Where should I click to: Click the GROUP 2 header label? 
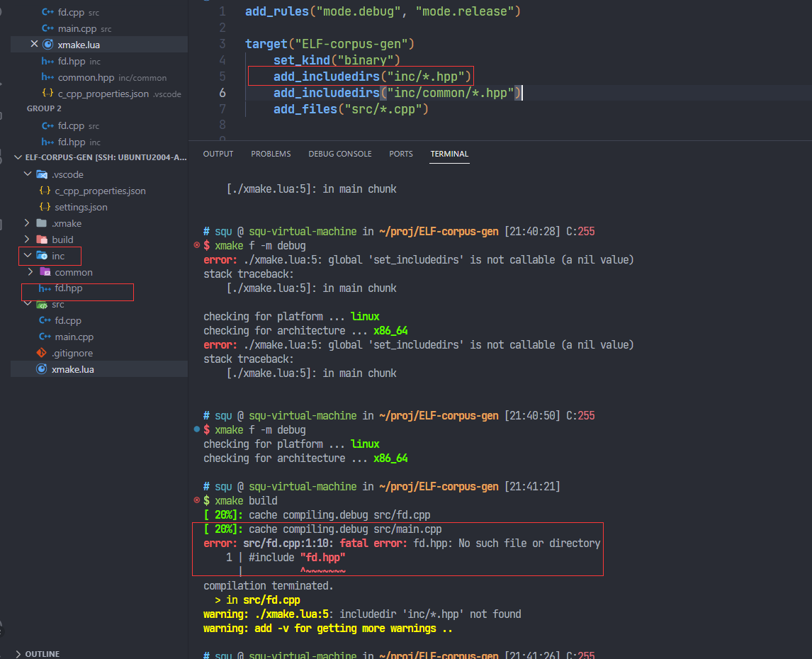[x=44, y=108]
